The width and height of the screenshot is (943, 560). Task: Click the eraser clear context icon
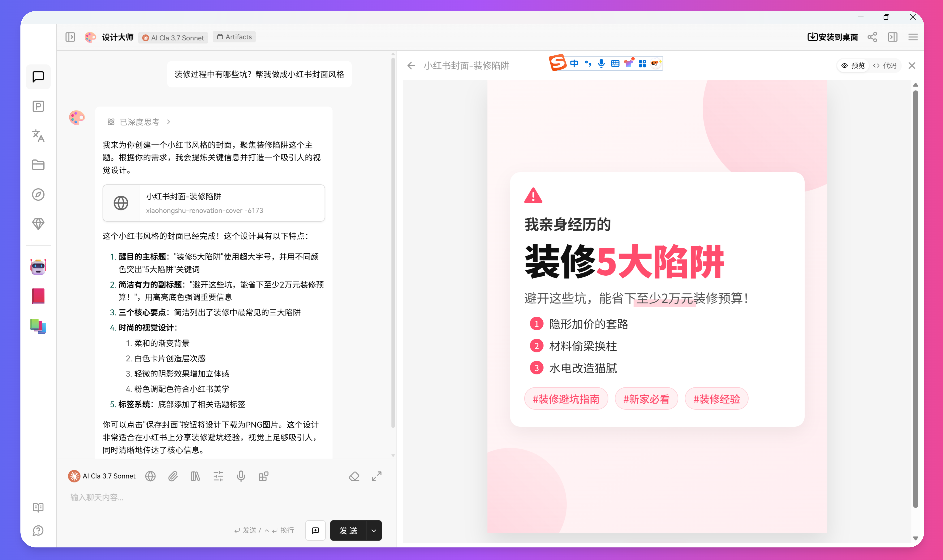[354, 476]
